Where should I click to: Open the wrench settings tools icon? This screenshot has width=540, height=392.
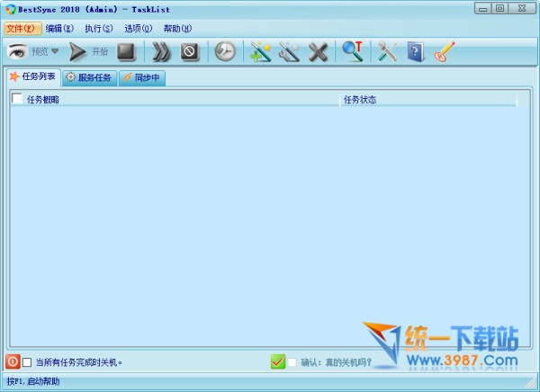point(388,52)
